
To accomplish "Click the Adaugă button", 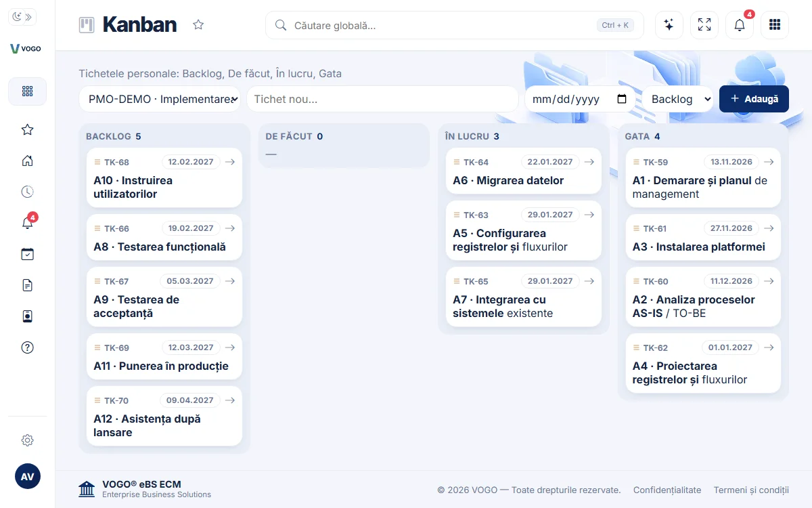I will (754, 99).
